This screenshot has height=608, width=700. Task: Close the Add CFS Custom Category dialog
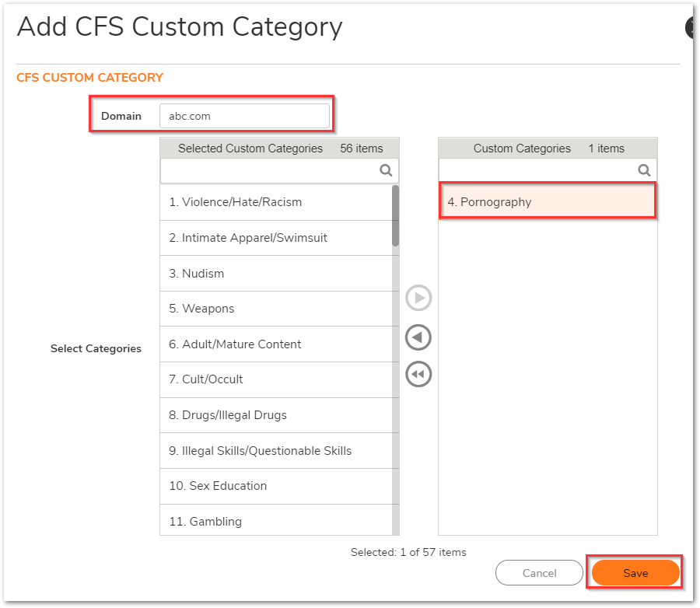(691, 28)
